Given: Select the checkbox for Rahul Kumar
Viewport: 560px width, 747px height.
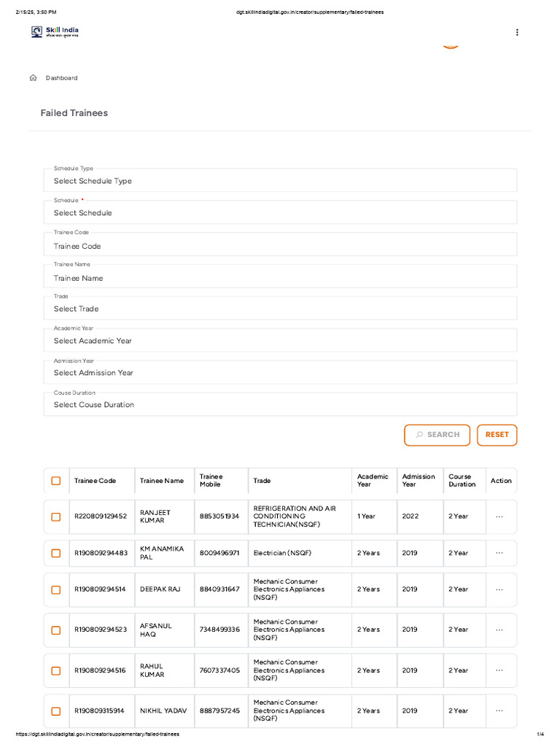Looking at the screenshot, I should [x=56, y=670].
